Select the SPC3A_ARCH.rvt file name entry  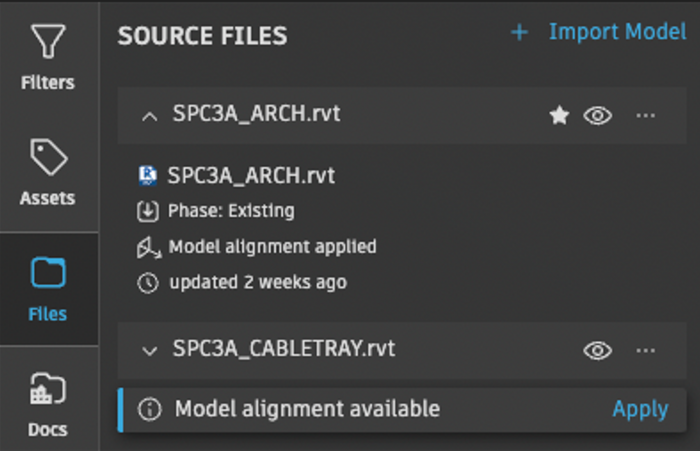pos(251,177)
